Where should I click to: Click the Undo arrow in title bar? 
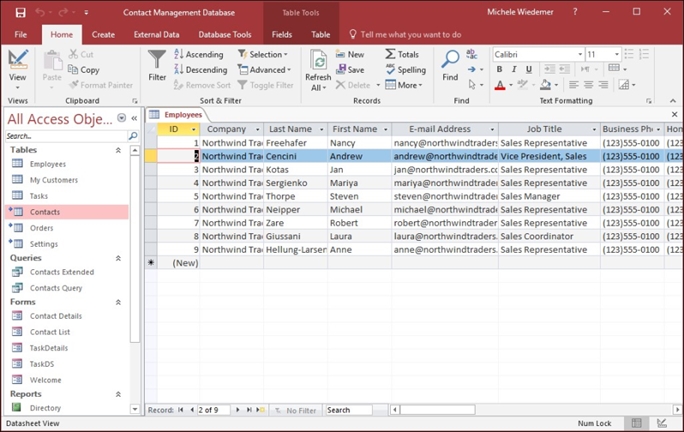coord(40,12)
